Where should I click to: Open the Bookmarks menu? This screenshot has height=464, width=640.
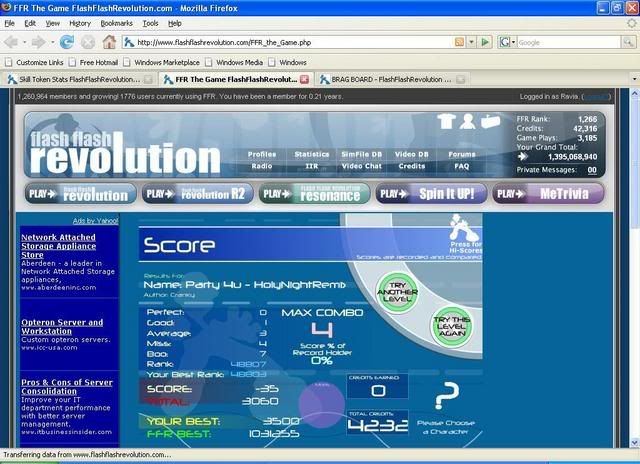point(116,22)
